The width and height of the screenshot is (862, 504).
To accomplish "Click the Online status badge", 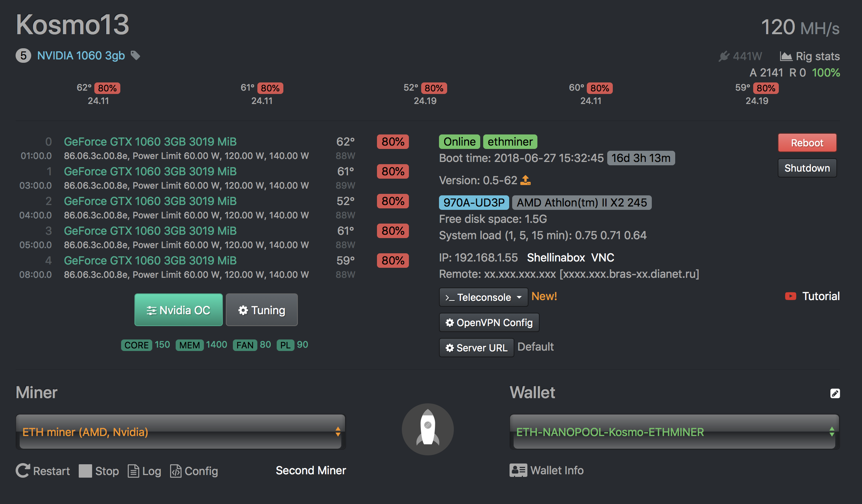I will pos(459,142).
